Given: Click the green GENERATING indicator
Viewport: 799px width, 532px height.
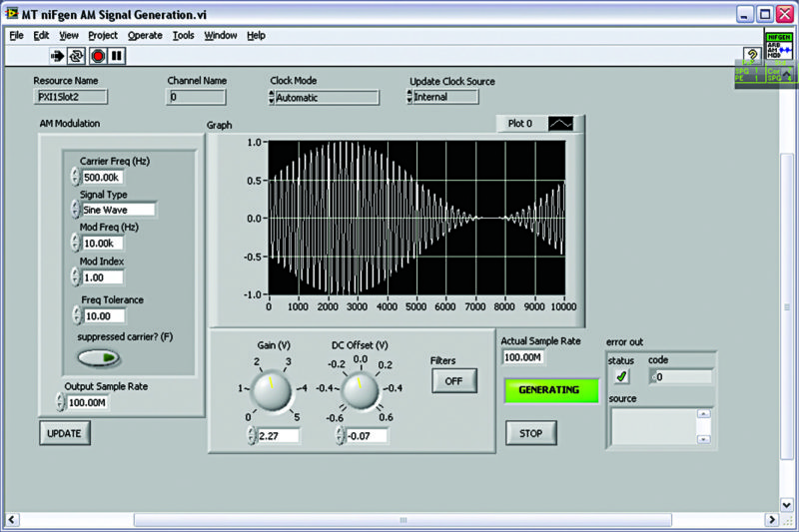Looking at the screenshot, I should click(x=551, y=389).
